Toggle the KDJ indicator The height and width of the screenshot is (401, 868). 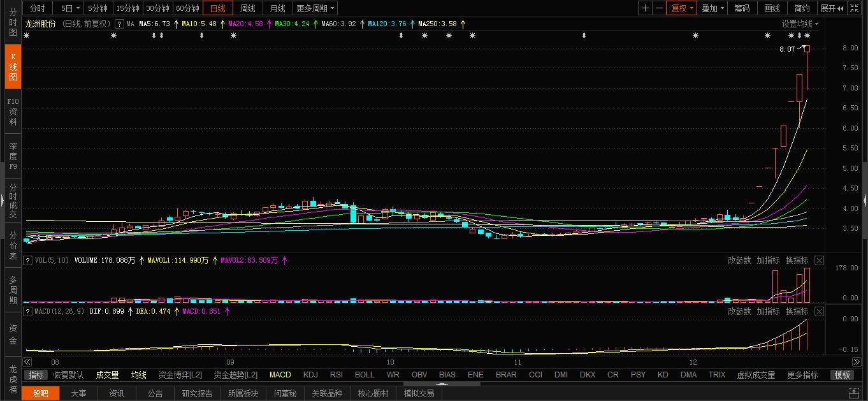(x=310, y=375)
